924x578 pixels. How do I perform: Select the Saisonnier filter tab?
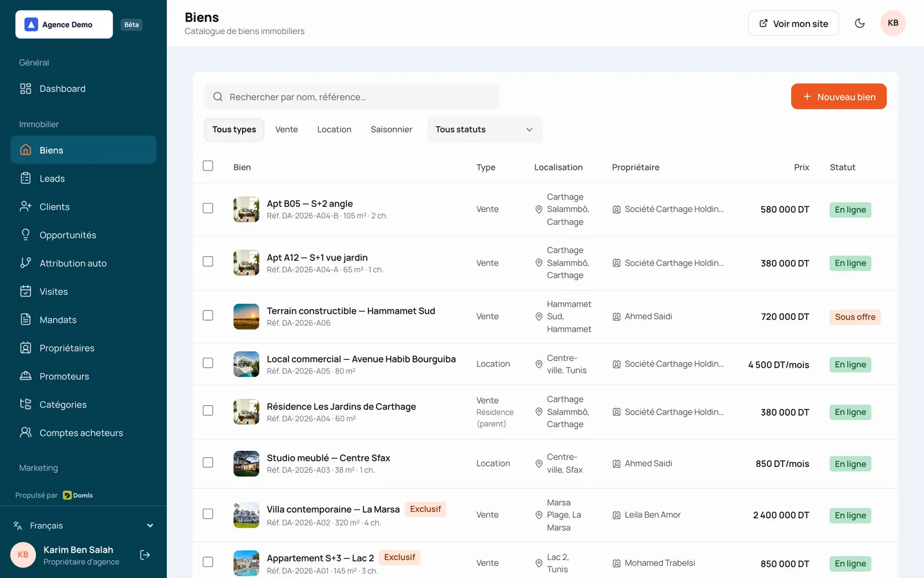tap(392, 129)
